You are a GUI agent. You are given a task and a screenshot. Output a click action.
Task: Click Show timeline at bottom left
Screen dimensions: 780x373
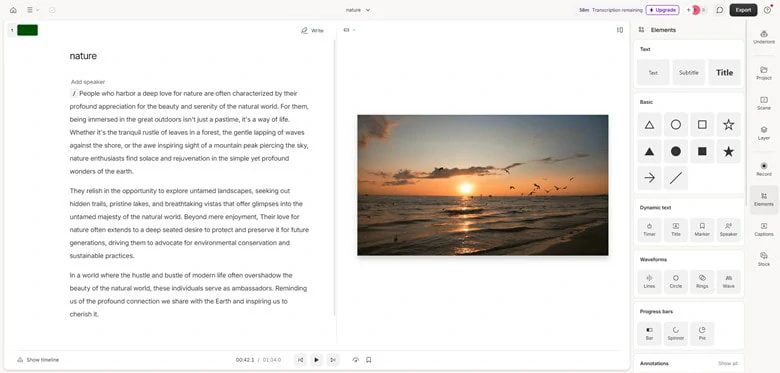click(x=38, y=360)
